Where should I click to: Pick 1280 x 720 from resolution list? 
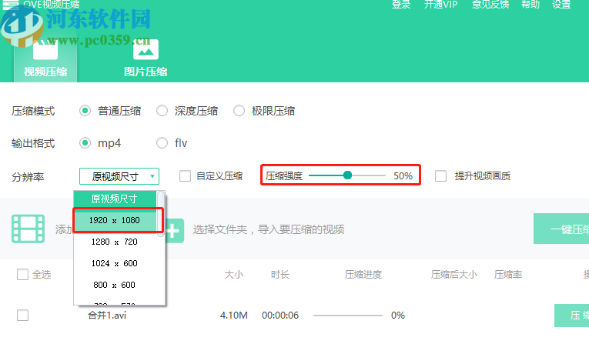point(115,242)
